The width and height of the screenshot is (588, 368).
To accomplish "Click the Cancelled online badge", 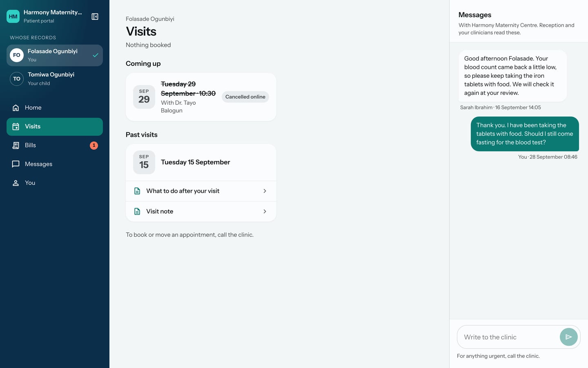I will point(245,97).
